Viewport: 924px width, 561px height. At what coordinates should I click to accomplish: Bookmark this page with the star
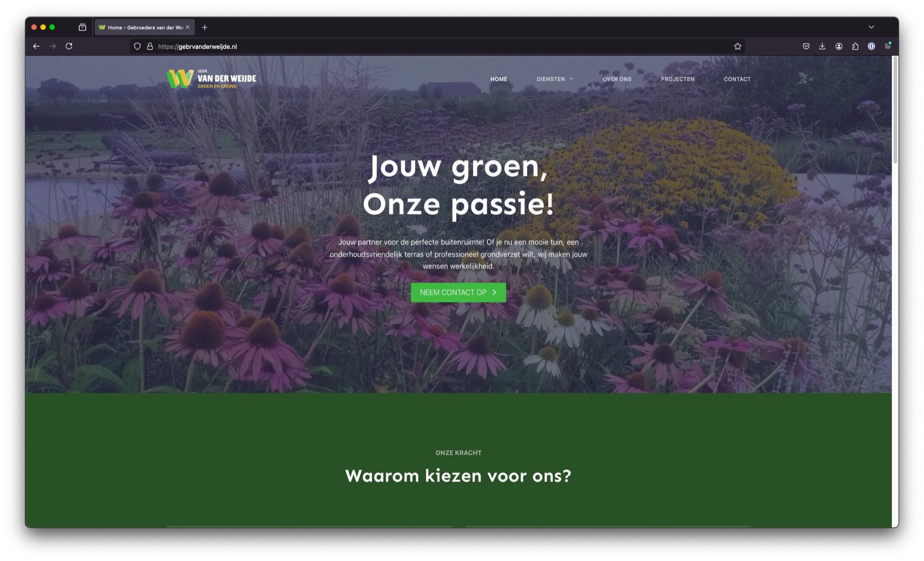point(737,46)
